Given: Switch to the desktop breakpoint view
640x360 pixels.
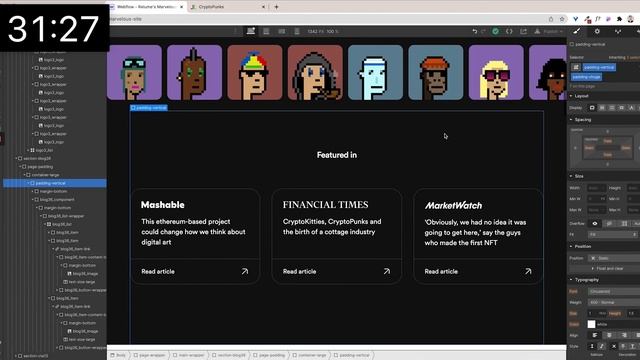Looking at the screenshot, I should pyautogui.click(x=251, y=31).
